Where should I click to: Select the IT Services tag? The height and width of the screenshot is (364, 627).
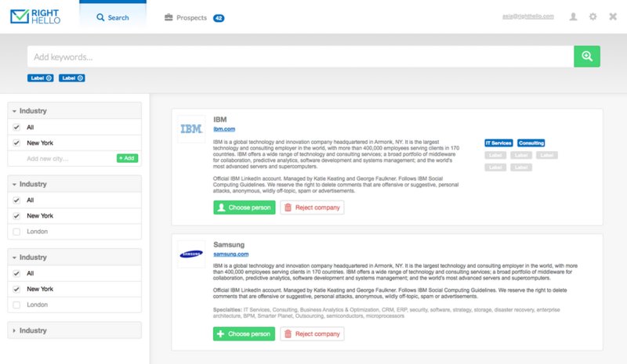(x=498, y=142)
